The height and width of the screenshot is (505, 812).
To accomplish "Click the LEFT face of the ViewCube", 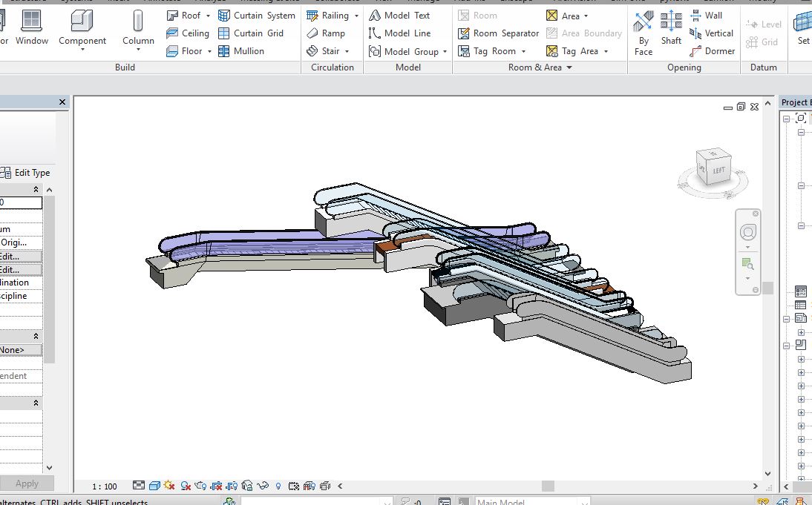I will click(x=718, y=170).
